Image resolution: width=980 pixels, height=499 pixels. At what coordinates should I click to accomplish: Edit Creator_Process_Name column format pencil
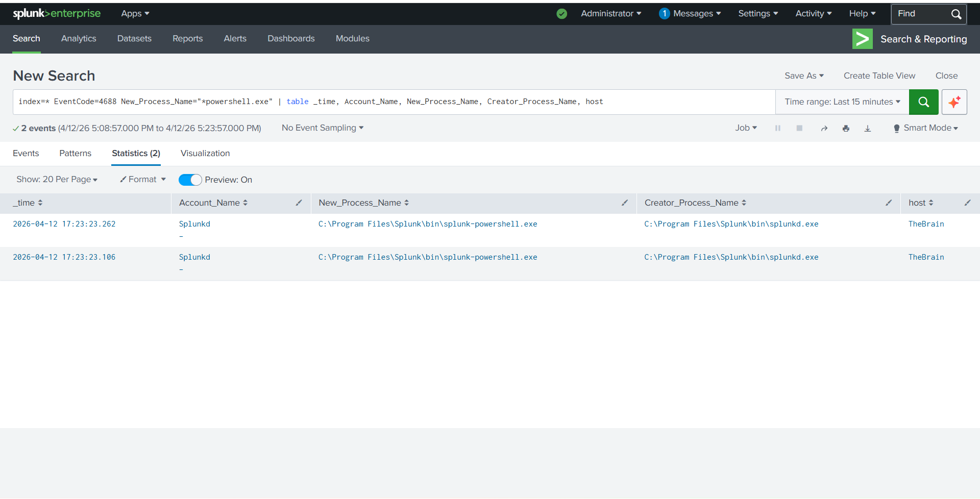889,203
